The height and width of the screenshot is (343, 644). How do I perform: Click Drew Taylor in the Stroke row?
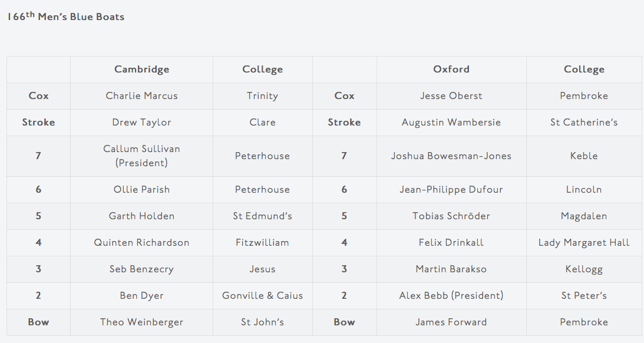click(x=141, y=123)
